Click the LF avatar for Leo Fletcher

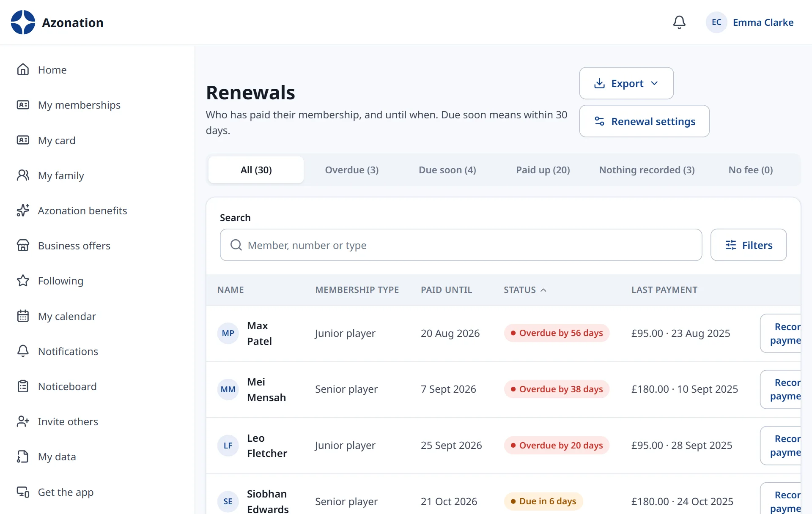tap(228, 446)
